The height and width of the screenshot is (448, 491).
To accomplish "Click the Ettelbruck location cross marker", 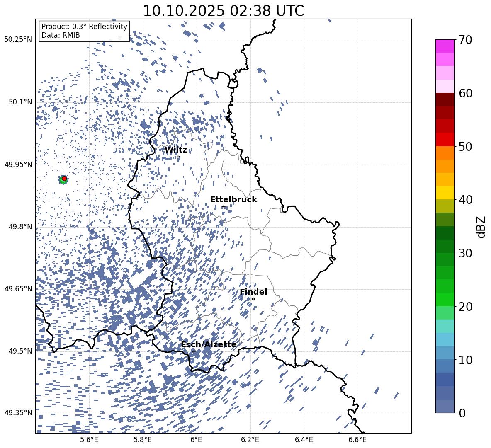I will tap(223, 206).
